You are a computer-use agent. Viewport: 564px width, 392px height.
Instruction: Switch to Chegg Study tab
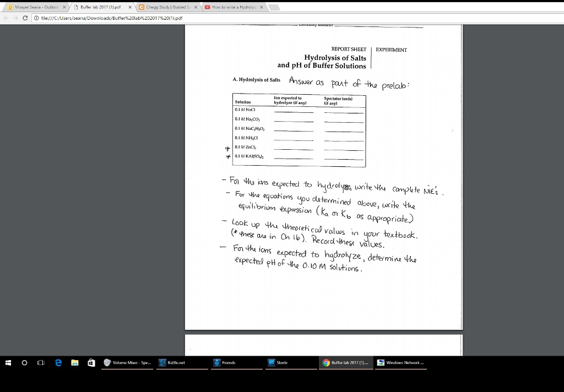[x=165, y=7]
